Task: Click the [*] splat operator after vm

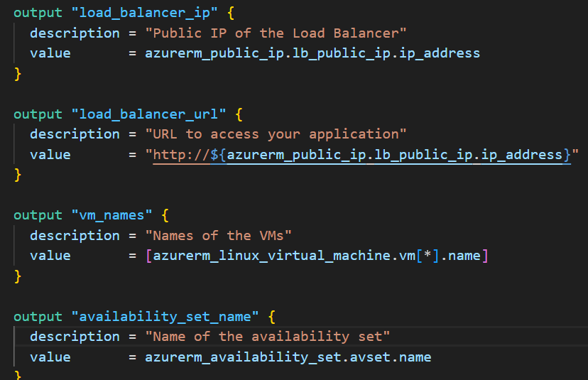Action: [427, 256]
